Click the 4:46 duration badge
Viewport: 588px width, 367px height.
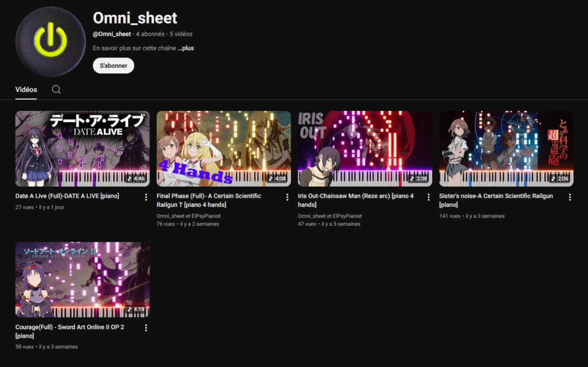coord(136,179)
